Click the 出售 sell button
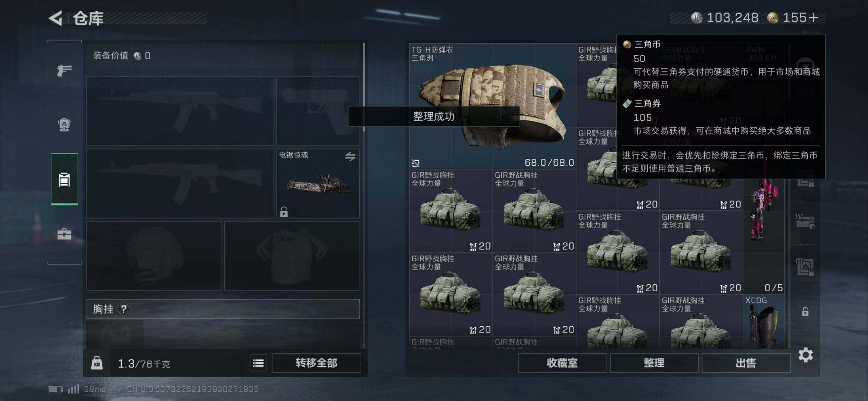 [x=746, y=363]
